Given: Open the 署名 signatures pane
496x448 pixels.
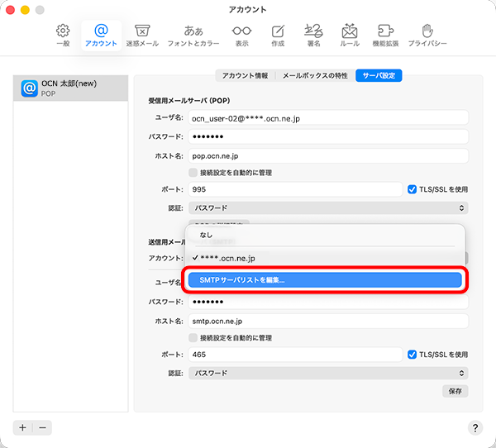Looking at the screenshot, I should (x=313, y=35).
